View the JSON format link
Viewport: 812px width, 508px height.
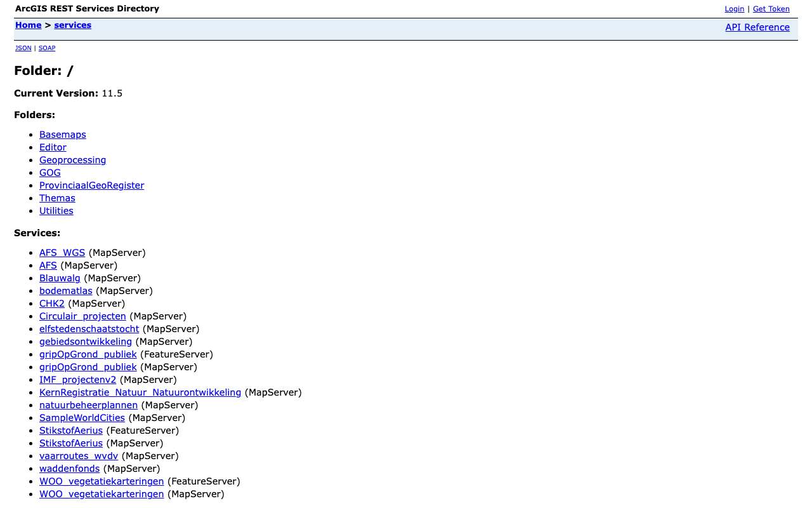pos(23,48)
